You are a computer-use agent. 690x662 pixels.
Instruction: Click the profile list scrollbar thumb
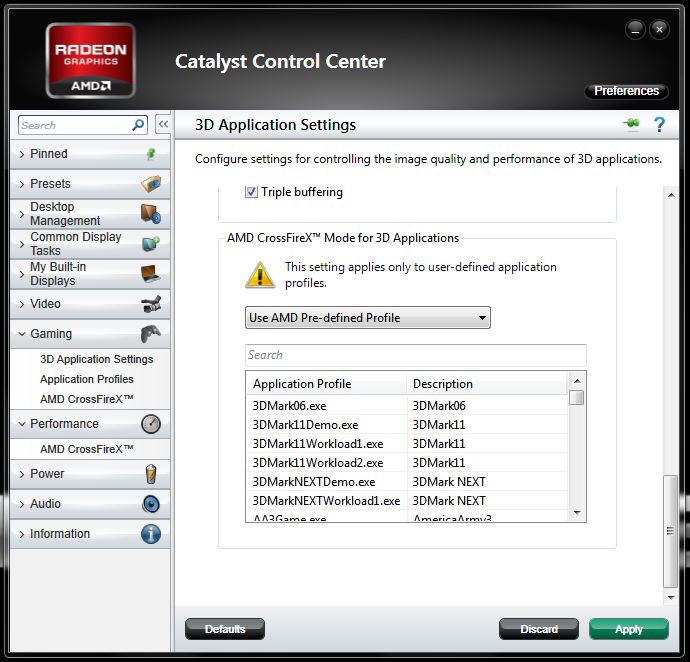576,397
